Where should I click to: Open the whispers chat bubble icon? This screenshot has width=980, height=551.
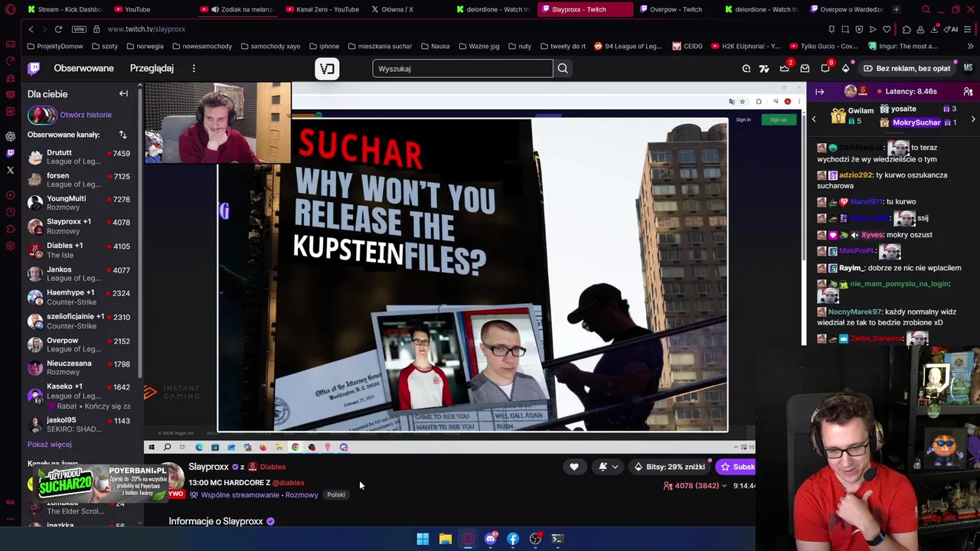[x=825, y=68]
